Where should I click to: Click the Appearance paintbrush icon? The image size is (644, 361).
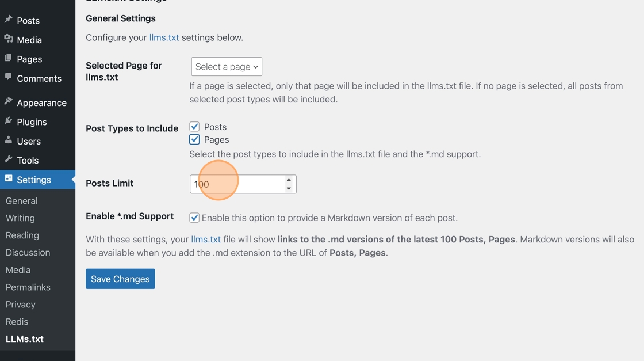tap(8, 101)
